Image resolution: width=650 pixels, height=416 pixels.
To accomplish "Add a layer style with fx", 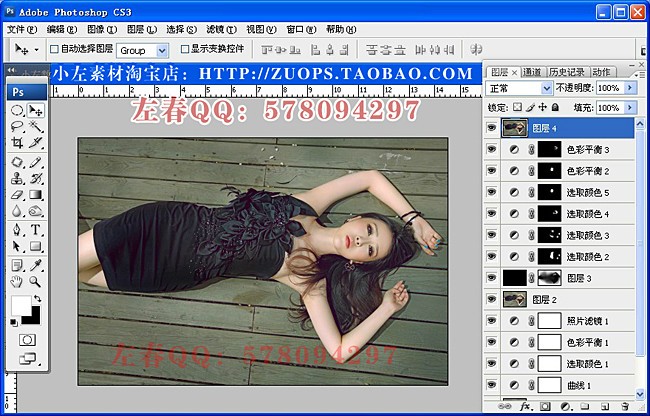I will coord(526,406).
